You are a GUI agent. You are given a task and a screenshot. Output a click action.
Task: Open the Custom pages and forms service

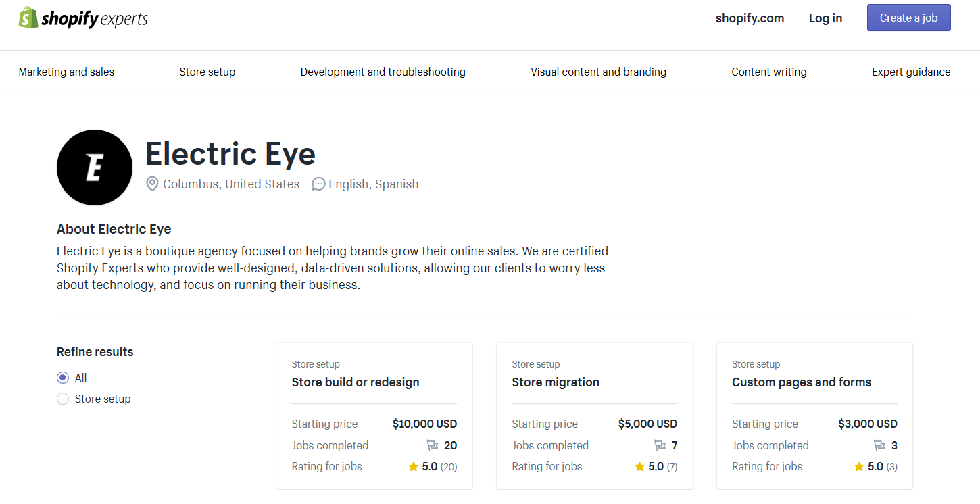point(802,382)
